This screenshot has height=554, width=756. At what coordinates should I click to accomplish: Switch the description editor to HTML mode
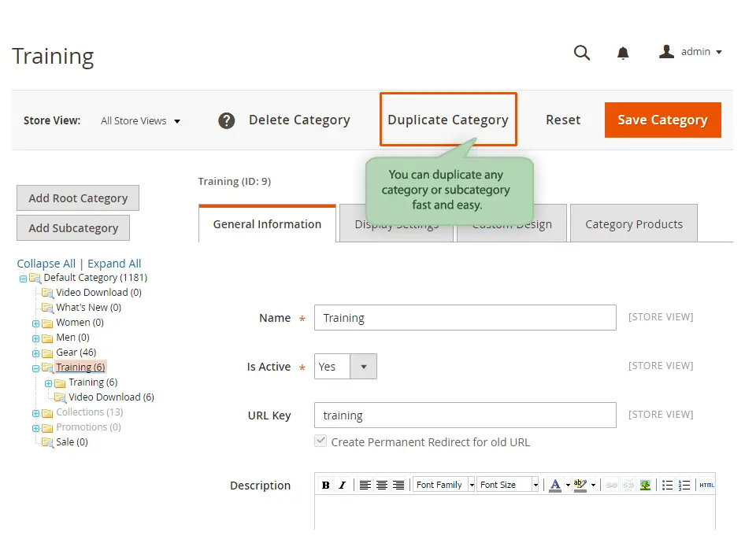pyautogui.click(x=706, y=484)
